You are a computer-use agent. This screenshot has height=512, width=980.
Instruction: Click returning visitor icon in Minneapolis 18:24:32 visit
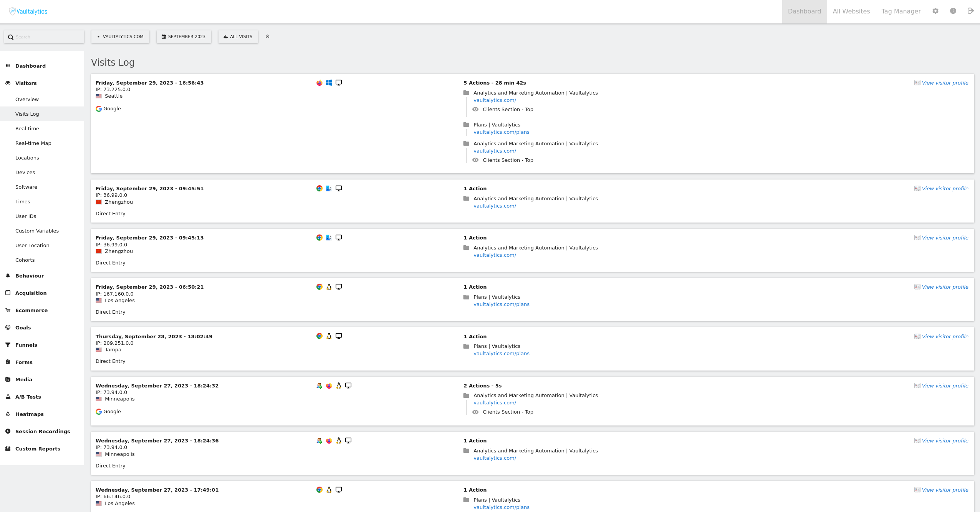point(319,386)
